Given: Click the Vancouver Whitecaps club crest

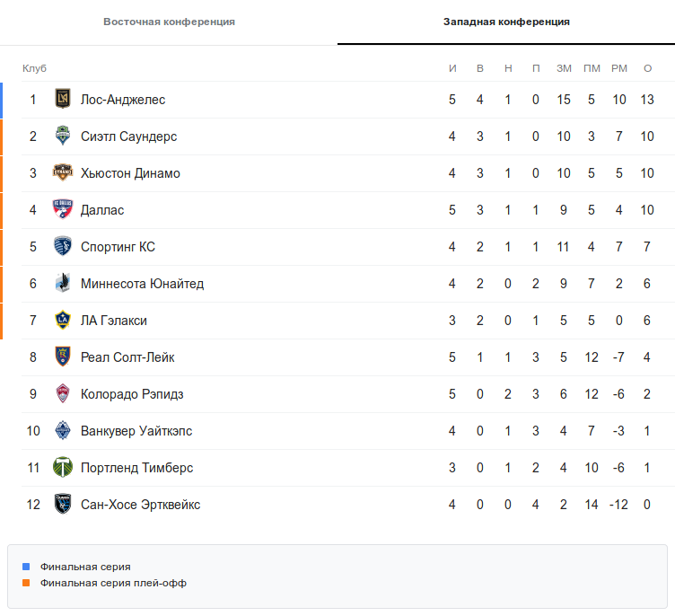Looking at the screenshot, I should [x=62, y=431].
